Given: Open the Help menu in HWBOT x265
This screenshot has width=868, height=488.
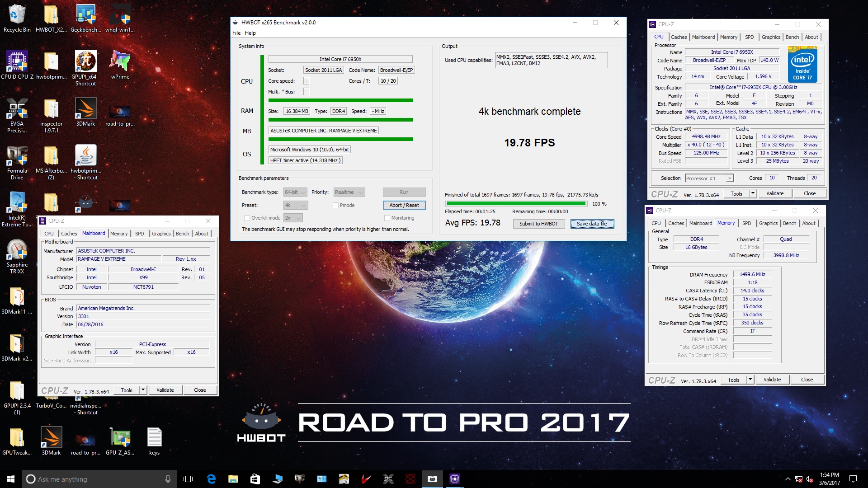Looking at the screenshot, I should (250, 33).
